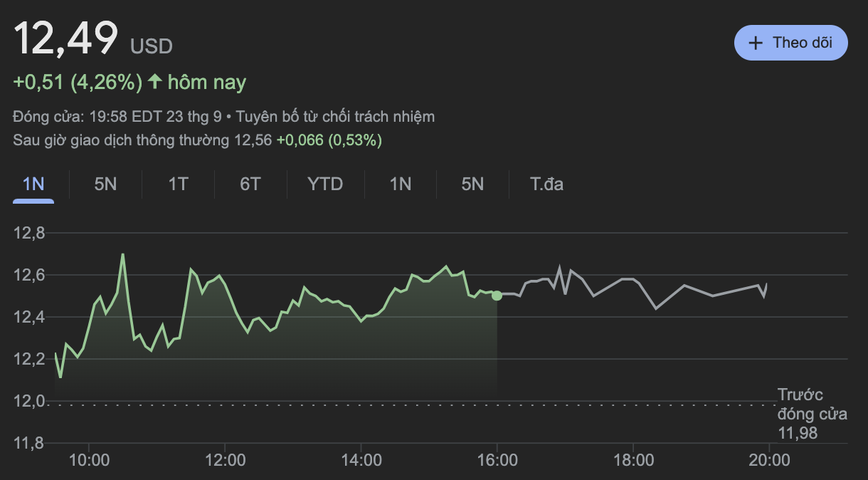868x480 pixels.
Task: Select the 1N tab right after YTD
Action: coord(400,184)
